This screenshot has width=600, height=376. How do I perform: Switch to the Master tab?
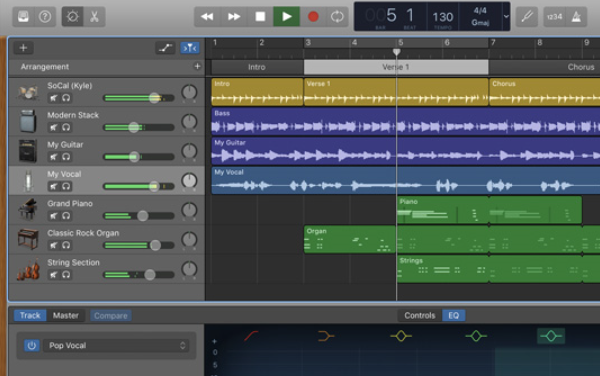pyautogui.click(x=66, y=315)
